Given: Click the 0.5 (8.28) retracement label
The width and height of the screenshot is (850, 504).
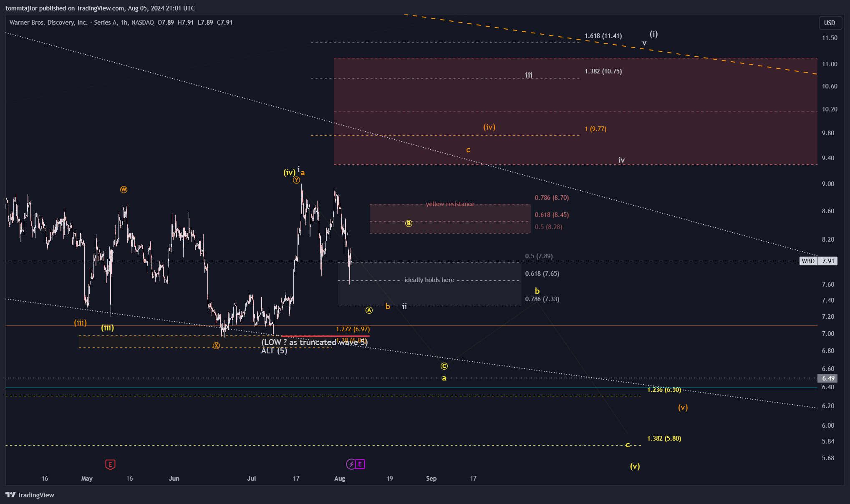Looking at the screenshot, I should 548,227.
